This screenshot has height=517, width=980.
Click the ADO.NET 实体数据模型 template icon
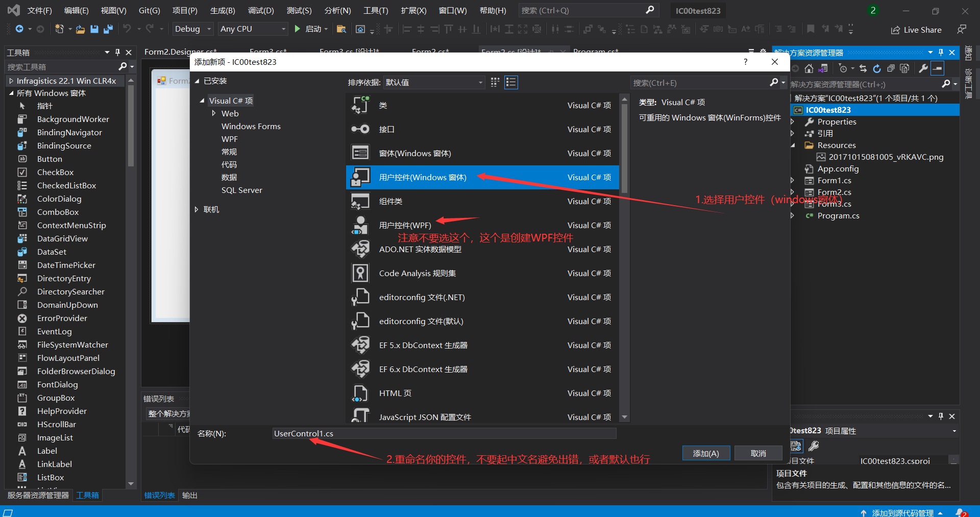click(360, 249)
